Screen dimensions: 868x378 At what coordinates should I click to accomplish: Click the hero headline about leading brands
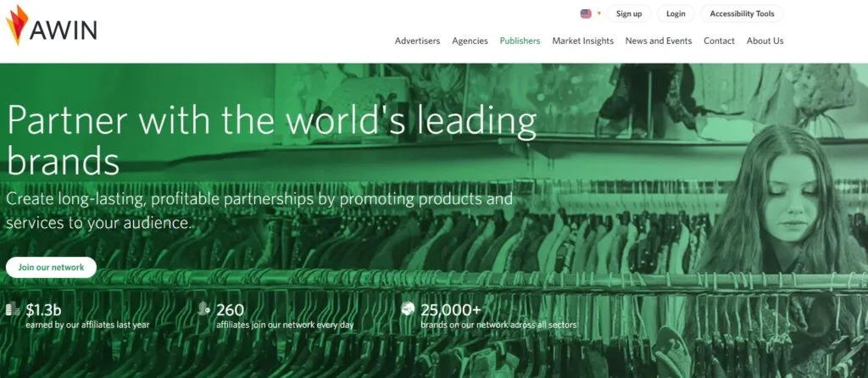(271, 141)
